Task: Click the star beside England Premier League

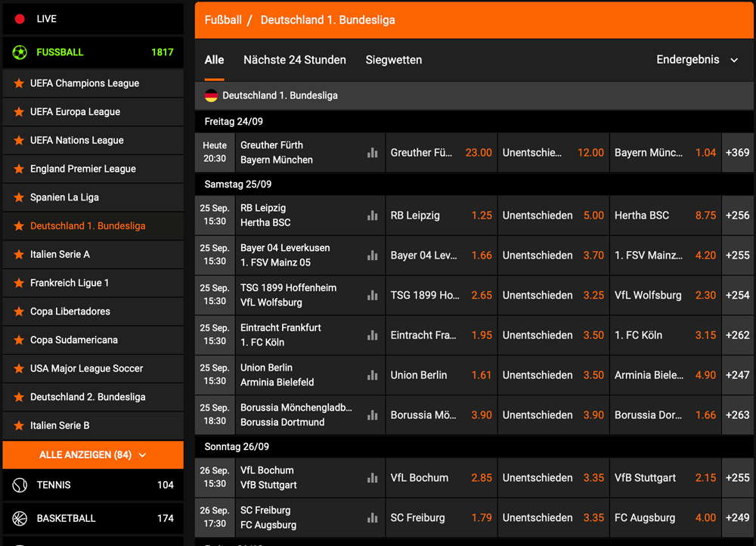Action: [x=19, y=169]
